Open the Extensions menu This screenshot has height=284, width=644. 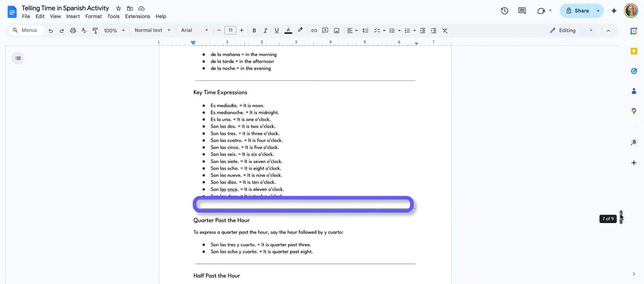pos(138,16)
